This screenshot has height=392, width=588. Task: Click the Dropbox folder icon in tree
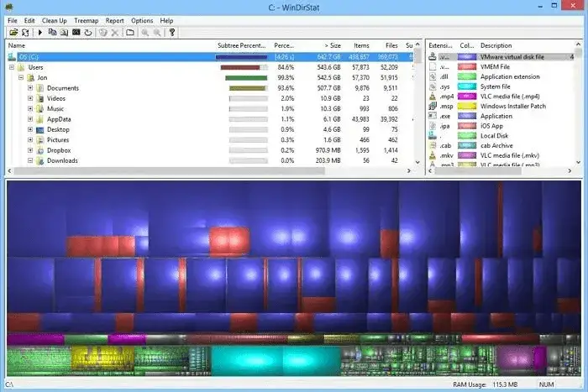(x=39, y=150)
